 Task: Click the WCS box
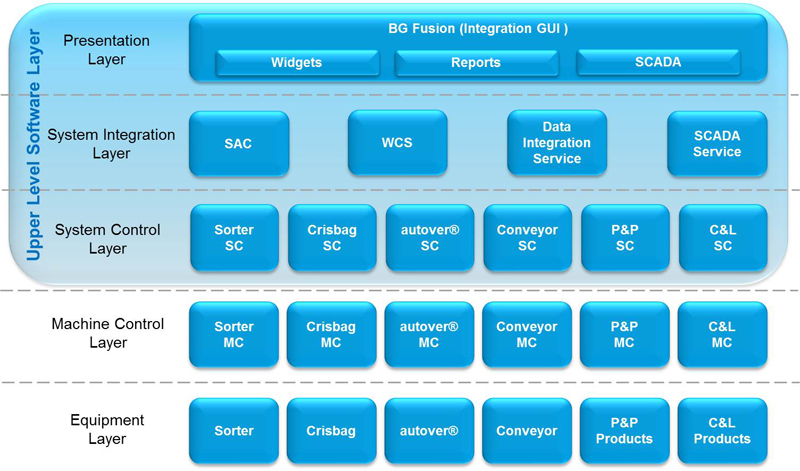tap(397, 143)
